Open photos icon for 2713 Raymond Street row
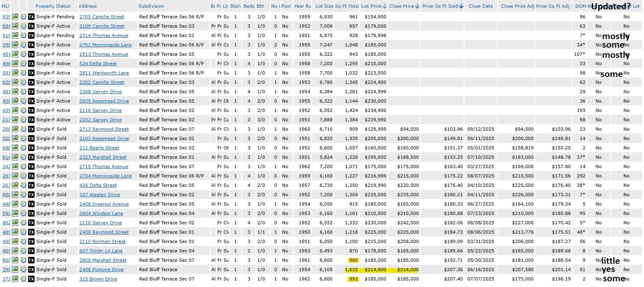This screenshot has width=644, height=287. coord(15,129)
